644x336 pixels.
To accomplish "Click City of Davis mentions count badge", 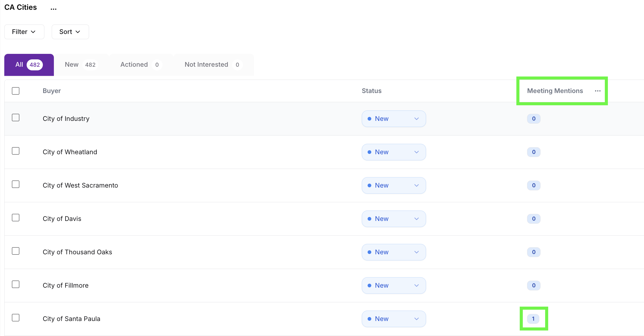I will [534, 219].
